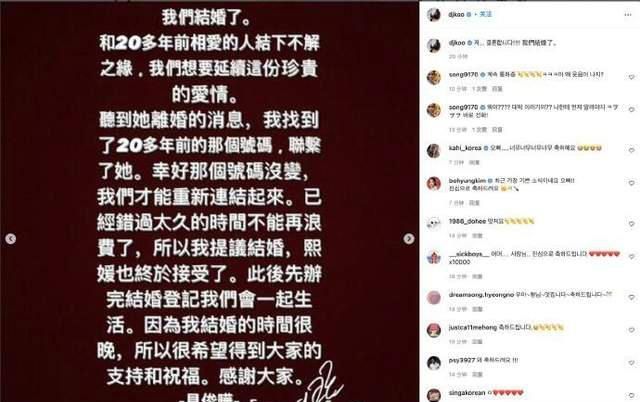Image resolution: width=640 pixels, height=402 pixels.
Task: Like psy3927's comment with the heart
Action: [x=631, y=363]
